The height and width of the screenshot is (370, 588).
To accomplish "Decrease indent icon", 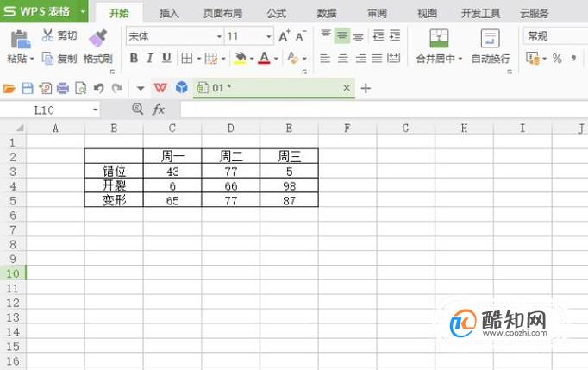I will [378, 35].
